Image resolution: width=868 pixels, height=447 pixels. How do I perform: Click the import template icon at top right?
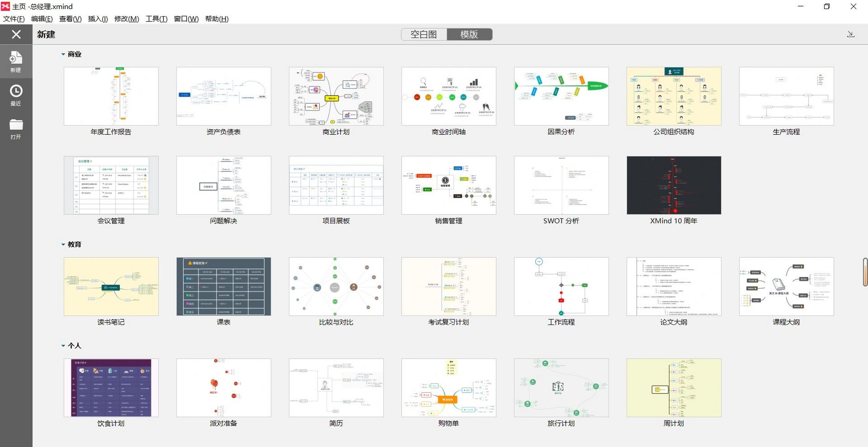pos(851,34)
